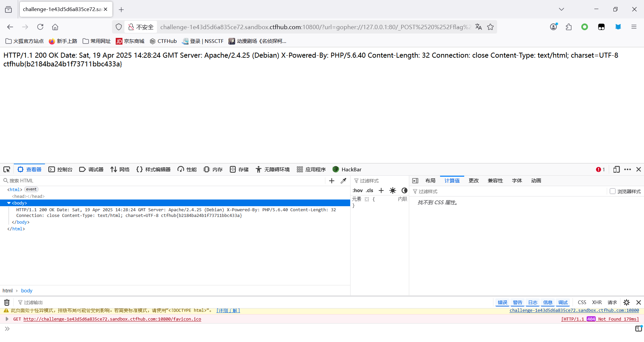Screen dimensions: 644x342
Task: Open the DevTools more options menu
Action: (x=628, y=169)
